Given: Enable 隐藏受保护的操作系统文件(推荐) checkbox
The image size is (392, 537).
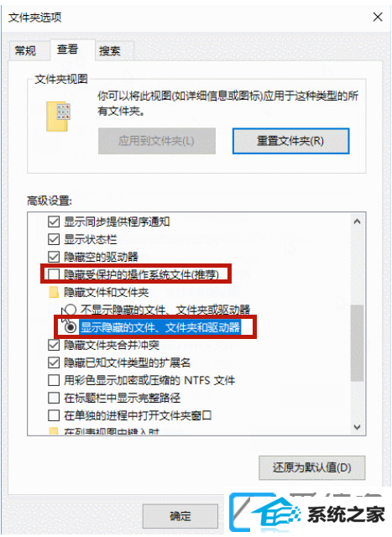Looking at the screenshot, I should (54, 274).
